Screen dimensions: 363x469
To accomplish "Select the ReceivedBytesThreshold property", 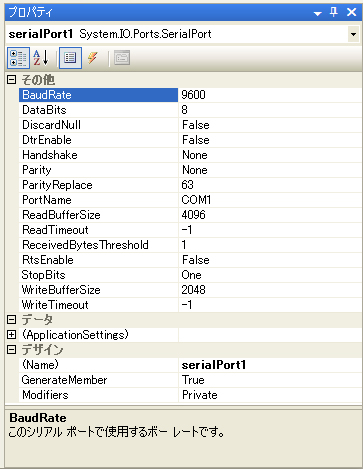I will click(x=98, y=245).
